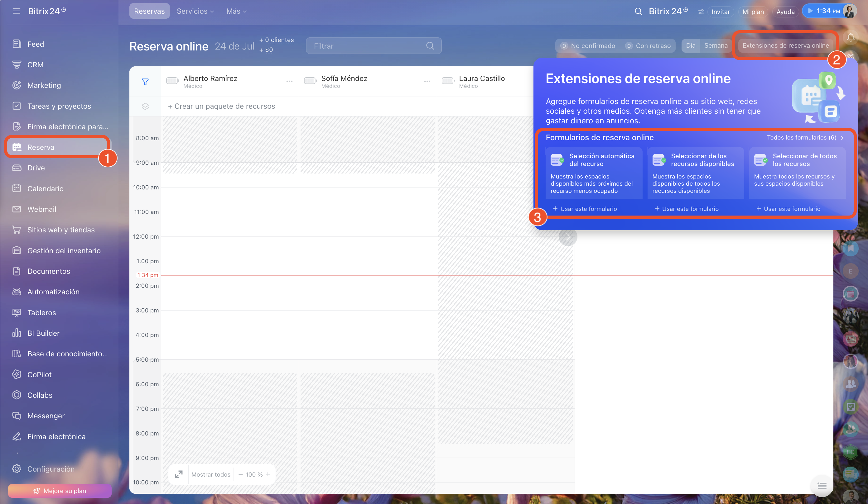This screenshot has height=504, width=868.
Task: Open the Feed sidebar icon
Action: 17,44
